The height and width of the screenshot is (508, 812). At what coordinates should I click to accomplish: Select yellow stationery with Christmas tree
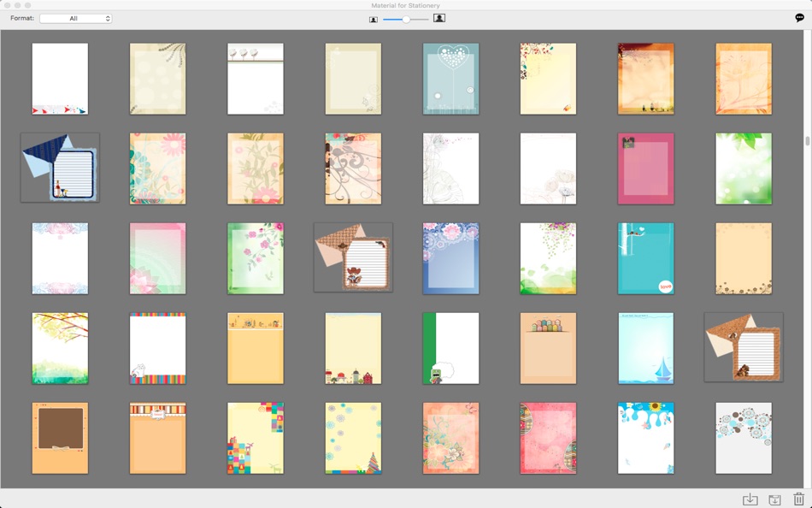tap(353, 438)
